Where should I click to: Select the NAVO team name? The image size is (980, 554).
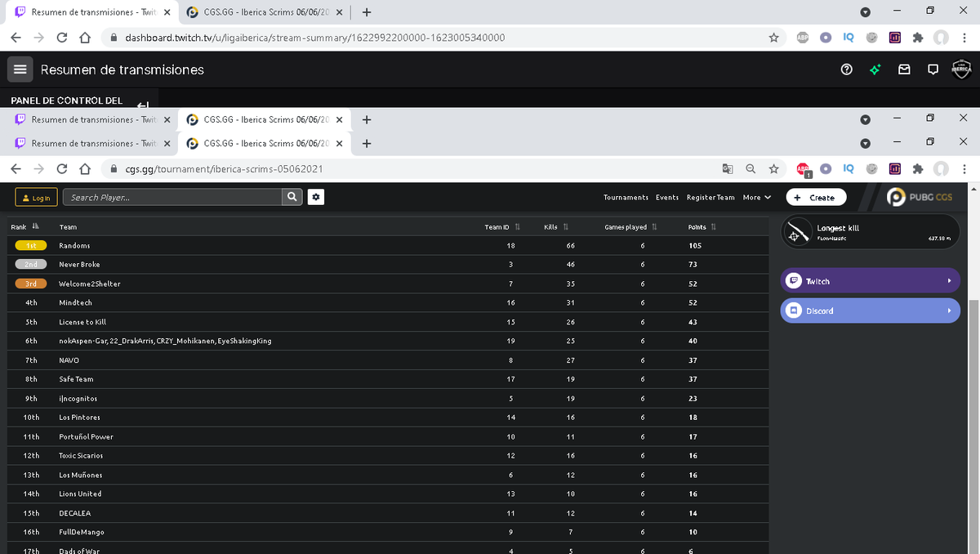click(x=69, y=360)
